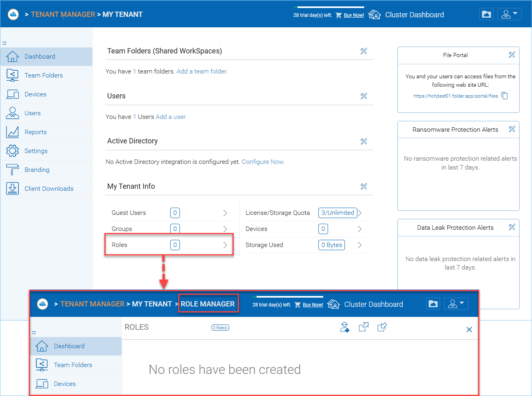Expand the Storage Used row chevron

[359, 245]
